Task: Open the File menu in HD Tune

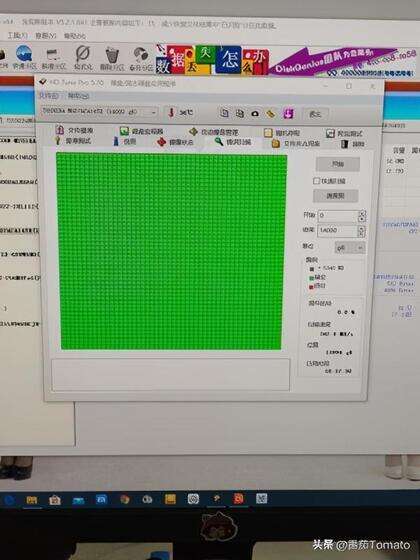Action: [49, 95]
